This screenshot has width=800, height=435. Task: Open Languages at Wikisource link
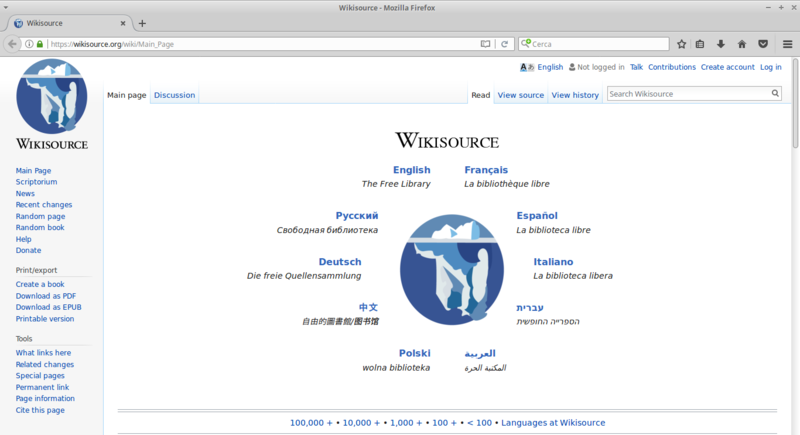[553, 423]
